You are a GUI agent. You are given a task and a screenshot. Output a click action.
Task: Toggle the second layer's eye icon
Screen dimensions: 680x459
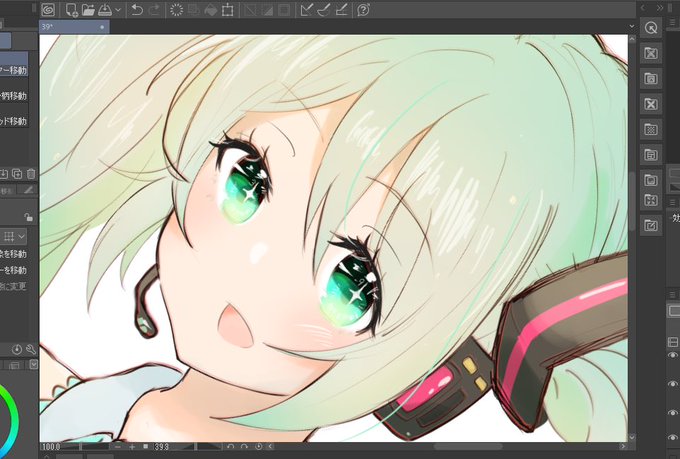(x=673, y=384)
